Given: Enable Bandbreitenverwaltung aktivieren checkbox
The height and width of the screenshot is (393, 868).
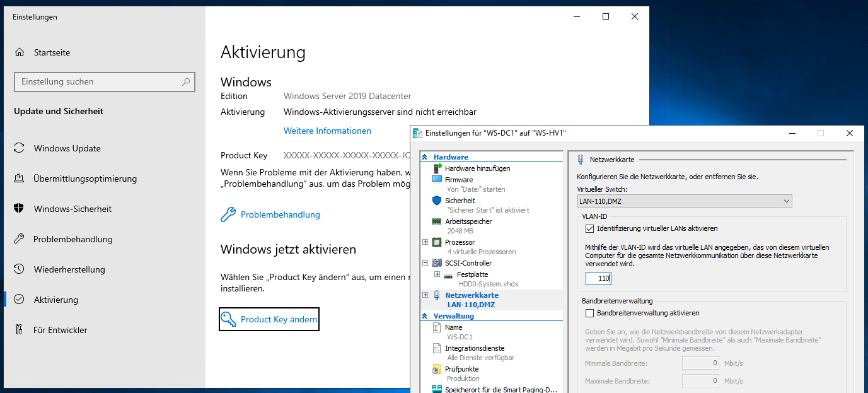Looking at the screenshot, I should tap(590, 313).
